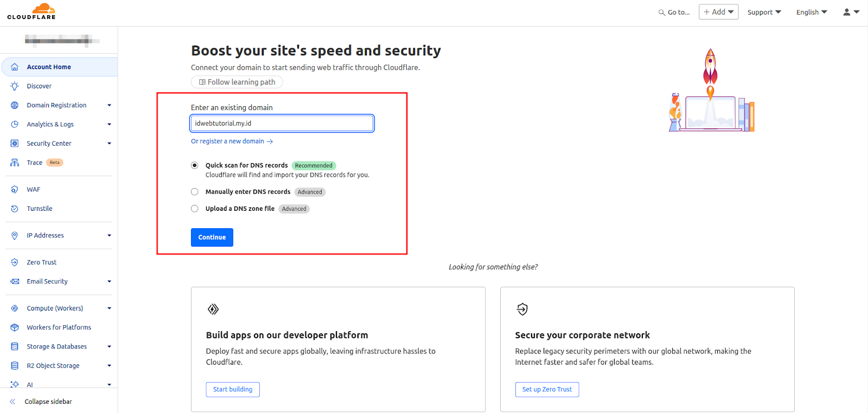Viewport: 868px width, 413px height.
Task: Click Security Center icon
Action: point(15,144)
